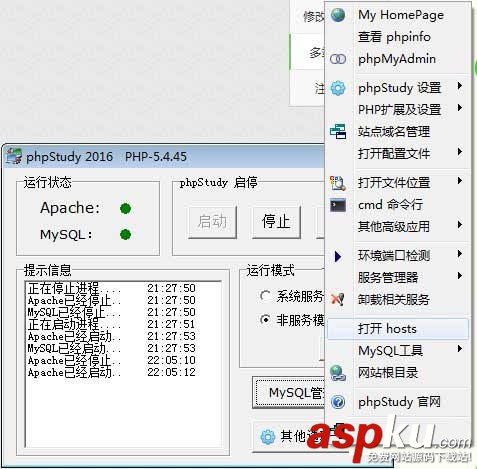Click the phpStudy 2016 PHP-5.4.45 title bar
Viewport: 477px width, 469px height.
coord(164,157)
